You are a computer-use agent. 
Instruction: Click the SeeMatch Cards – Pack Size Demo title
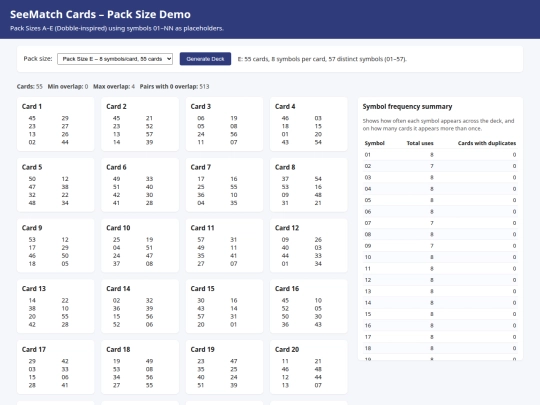point(100,14)
